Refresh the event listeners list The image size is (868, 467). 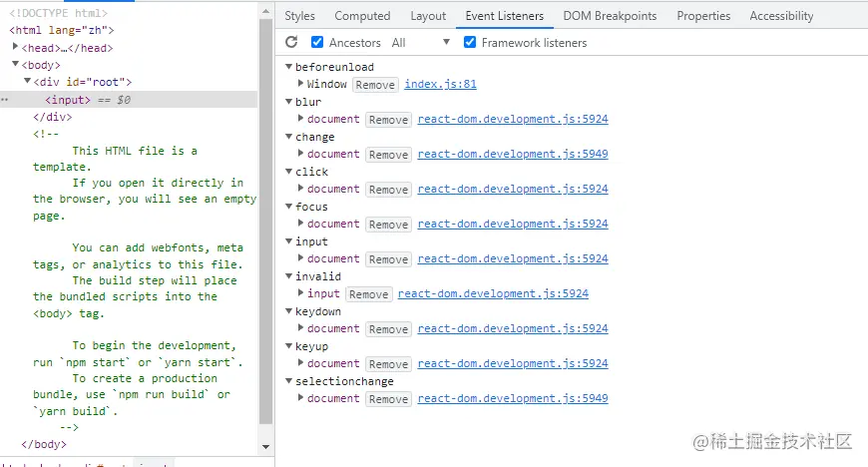291,42
